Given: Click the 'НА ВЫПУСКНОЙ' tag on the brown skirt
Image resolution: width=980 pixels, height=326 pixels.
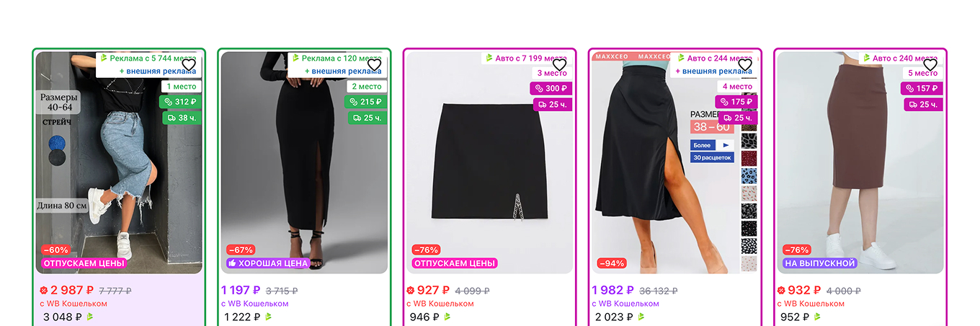Looking at the screenshot, I should click(x=820, y=263).
